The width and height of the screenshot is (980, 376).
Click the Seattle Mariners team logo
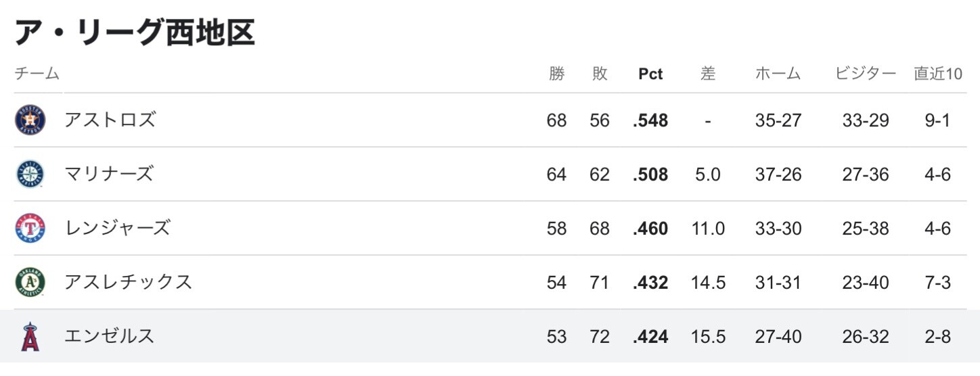pyautogui.click(x=30, y=174)
